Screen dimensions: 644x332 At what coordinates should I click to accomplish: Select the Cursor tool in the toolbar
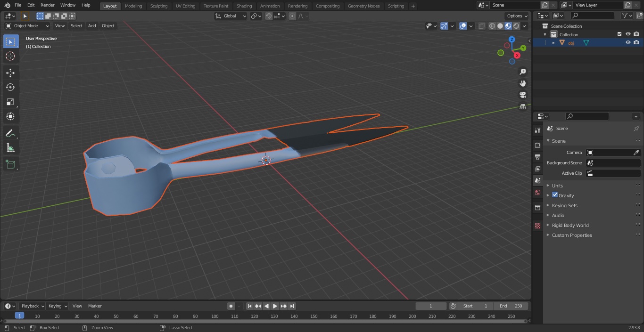point(10,57)
